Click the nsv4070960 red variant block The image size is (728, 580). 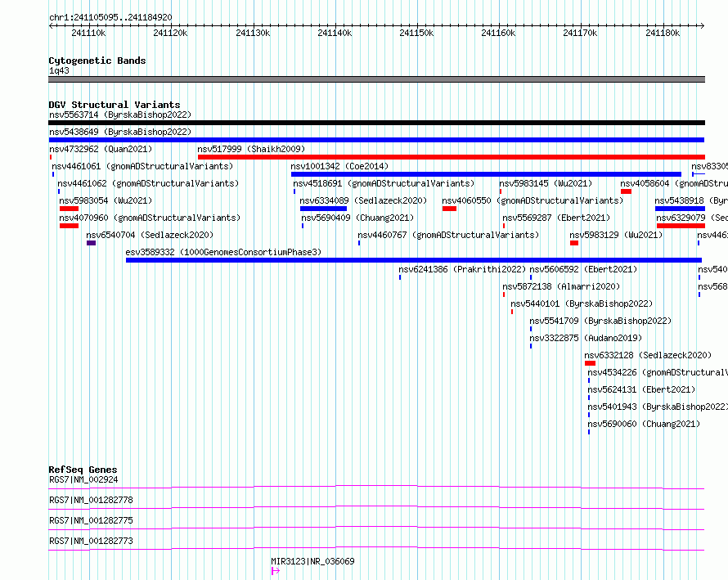[x=69, y=226]
